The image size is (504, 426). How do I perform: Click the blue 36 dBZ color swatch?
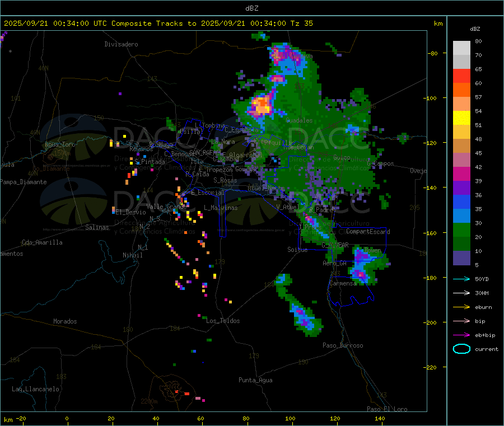[461, 202]
